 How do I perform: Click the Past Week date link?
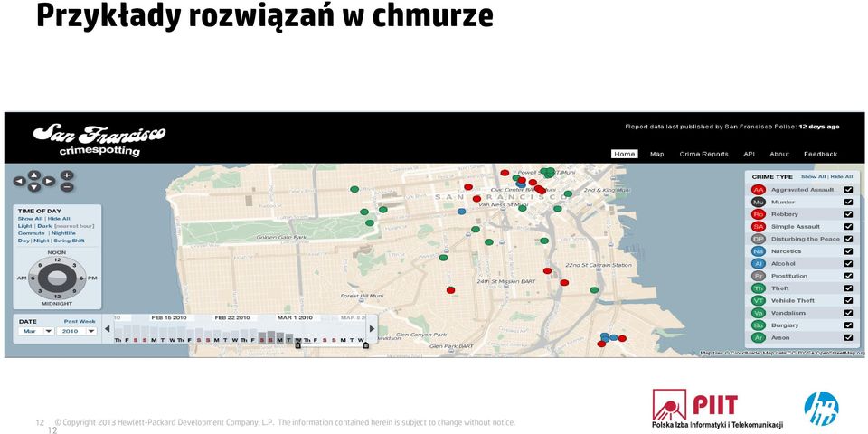click(x=80, y=321)
